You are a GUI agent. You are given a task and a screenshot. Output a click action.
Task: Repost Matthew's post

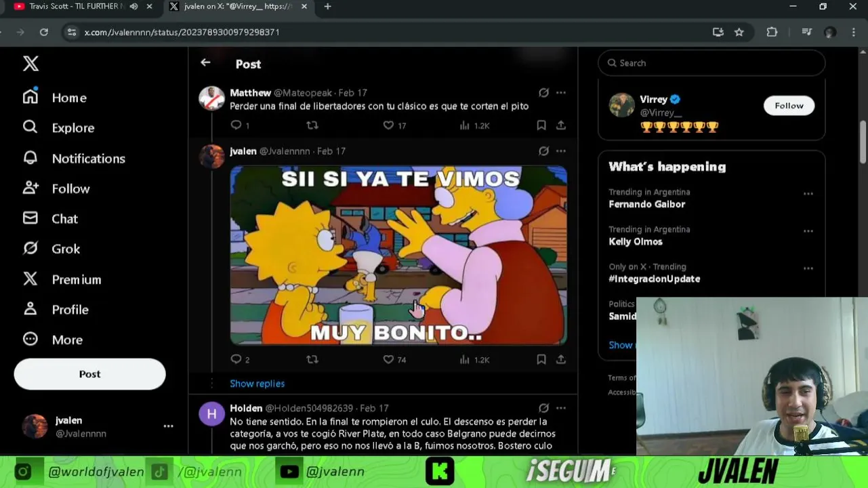point(312,125)
